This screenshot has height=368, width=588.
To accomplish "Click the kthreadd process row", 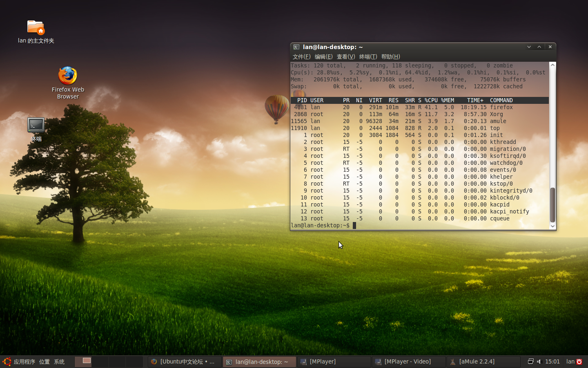I will pos(419,142).
